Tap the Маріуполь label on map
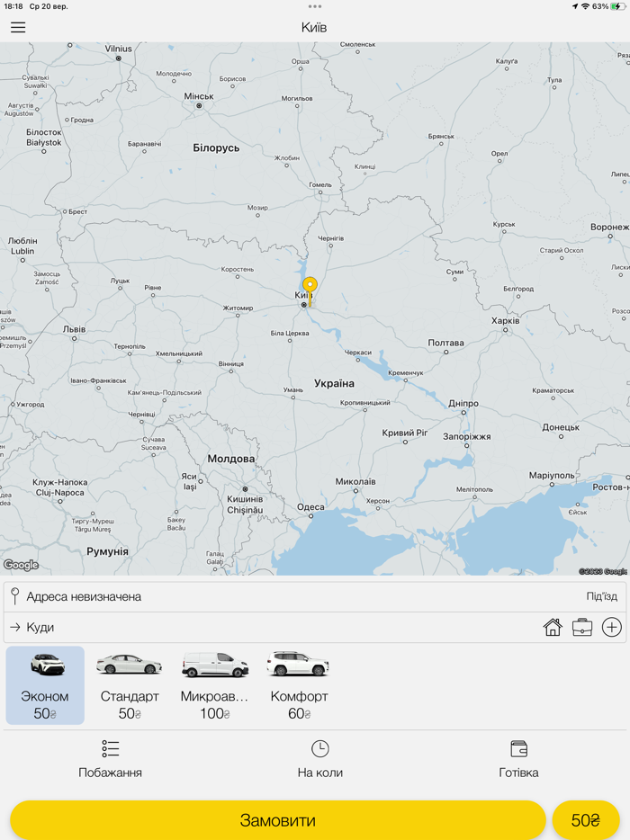This screenshot has height=840, width=630. (552, 476)
